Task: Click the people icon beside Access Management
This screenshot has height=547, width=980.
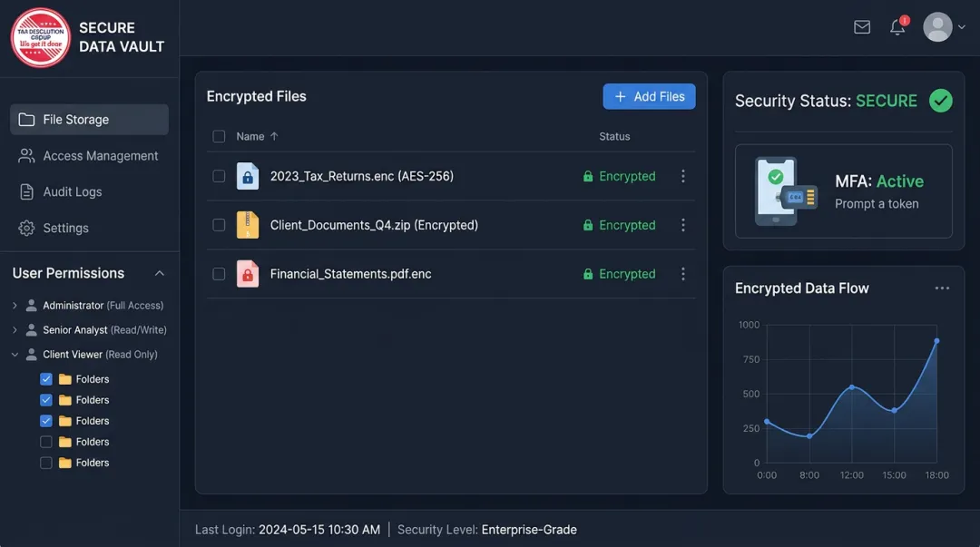Action: [26, 156]
